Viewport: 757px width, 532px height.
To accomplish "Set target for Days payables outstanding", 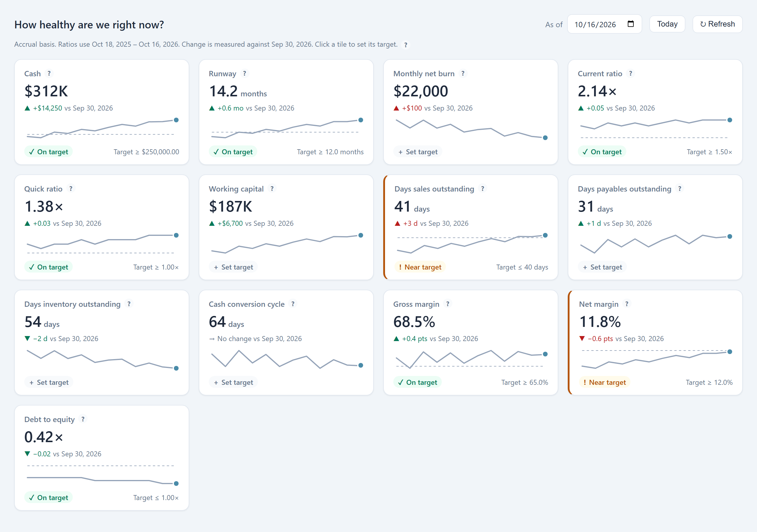I will pos(602,267).
